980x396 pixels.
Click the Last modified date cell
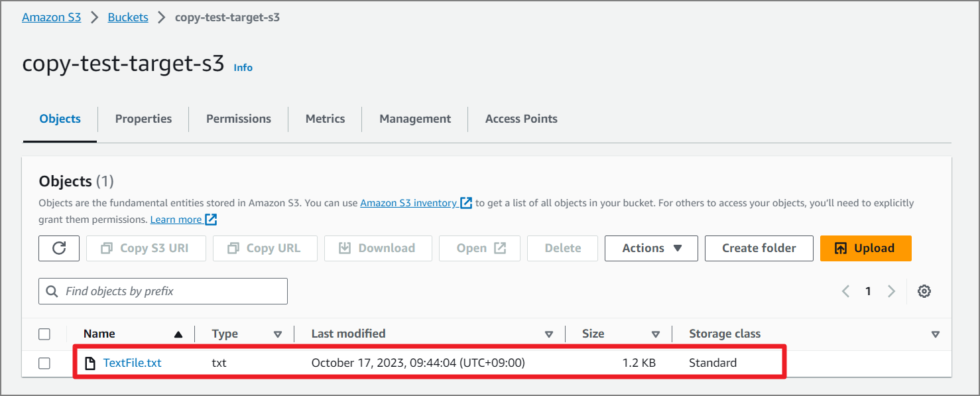(418, 363)
